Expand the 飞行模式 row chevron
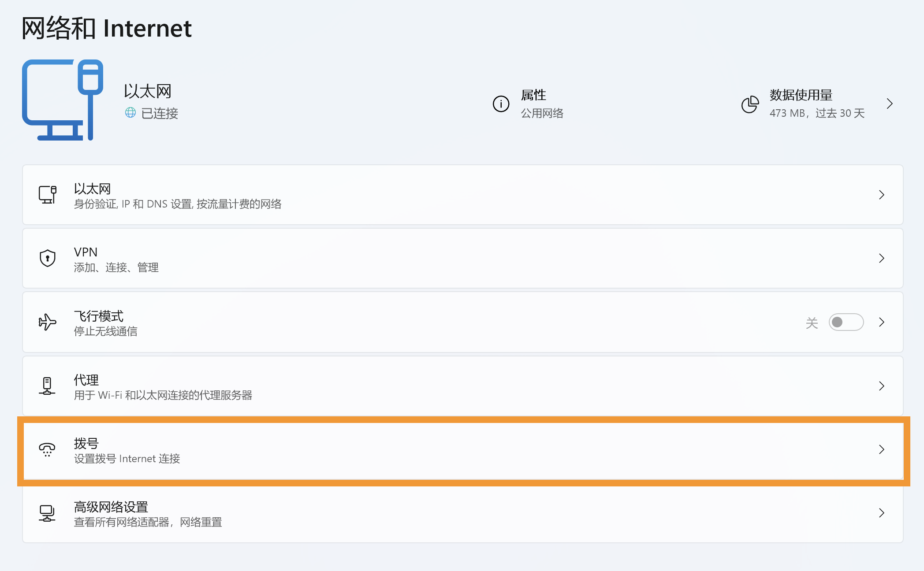This screenshot has height=571, width=924. 882,322
